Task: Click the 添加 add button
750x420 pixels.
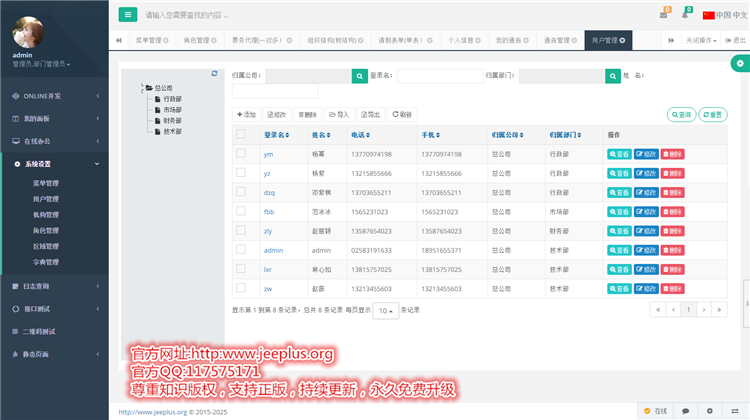Action: pyautogui.click(x=246, y=114)
